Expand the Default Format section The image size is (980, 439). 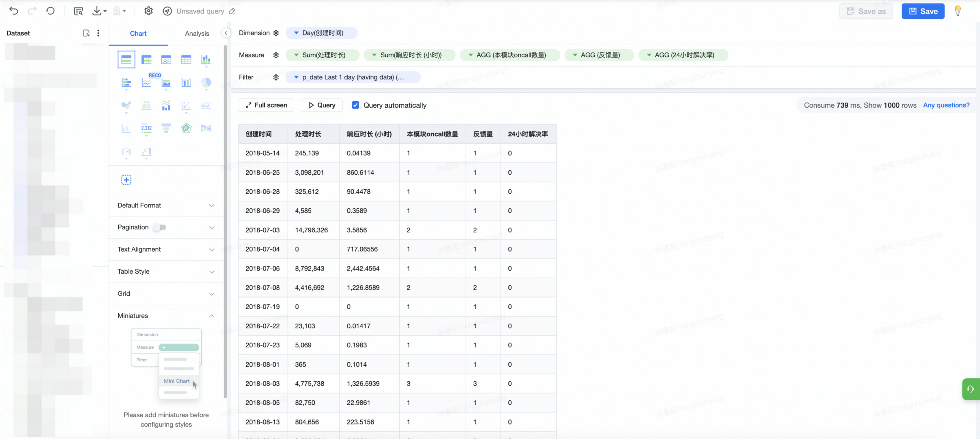(166, 206)
